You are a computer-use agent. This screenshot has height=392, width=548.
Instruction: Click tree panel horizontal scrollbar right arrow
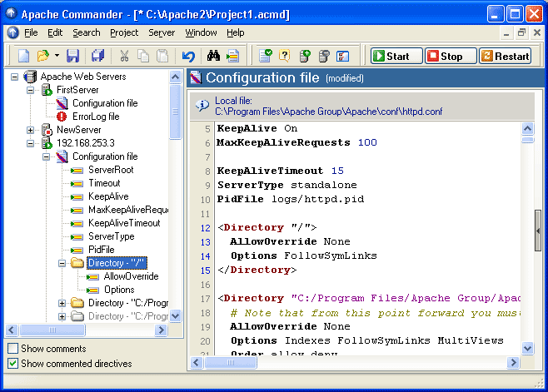pyautogui.click(x=161, y=330)
